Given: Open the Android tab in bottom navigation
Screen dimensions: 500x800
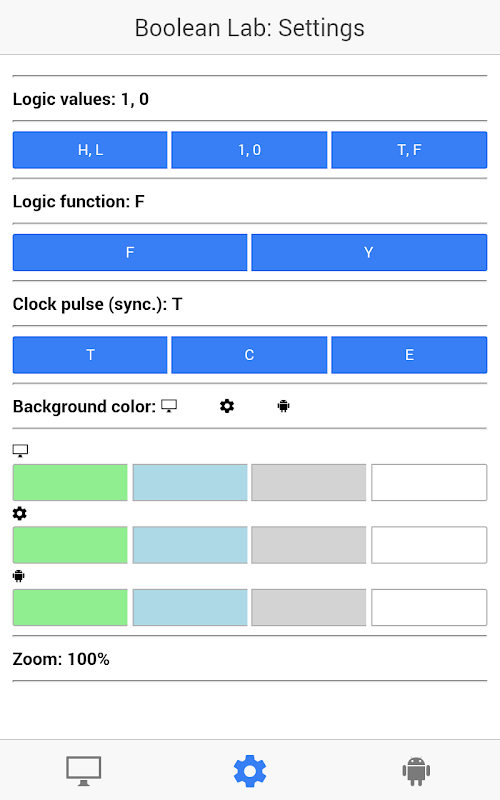Looking at the screenshot, I should 416,770.
